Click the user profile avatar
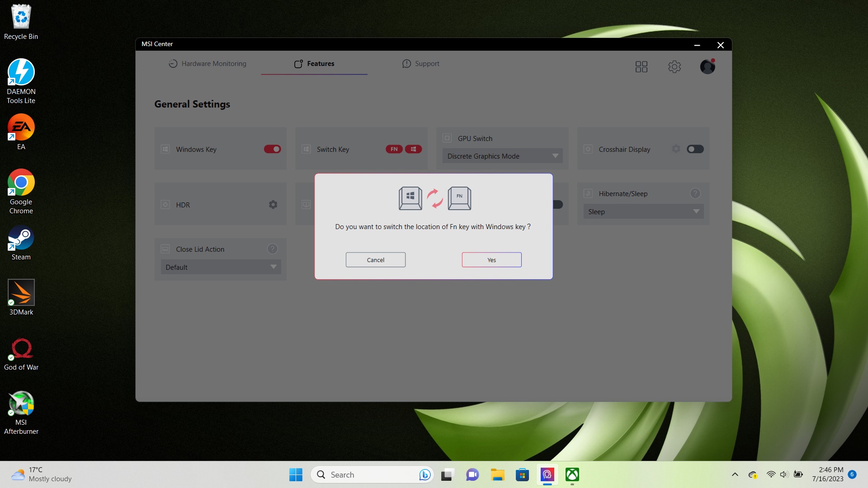The height and width of the screenshot is (488, 868). click(x=707, y=67)
